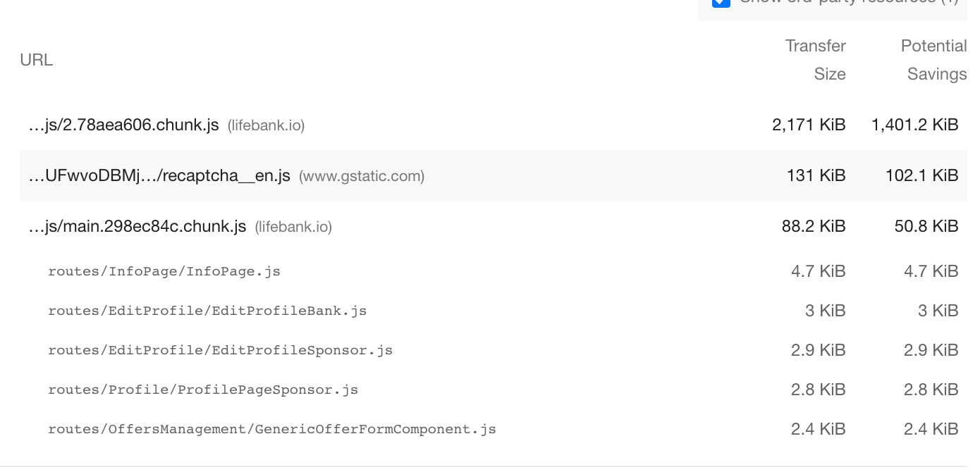Sort by Potential Savings column header

point(934,60)
